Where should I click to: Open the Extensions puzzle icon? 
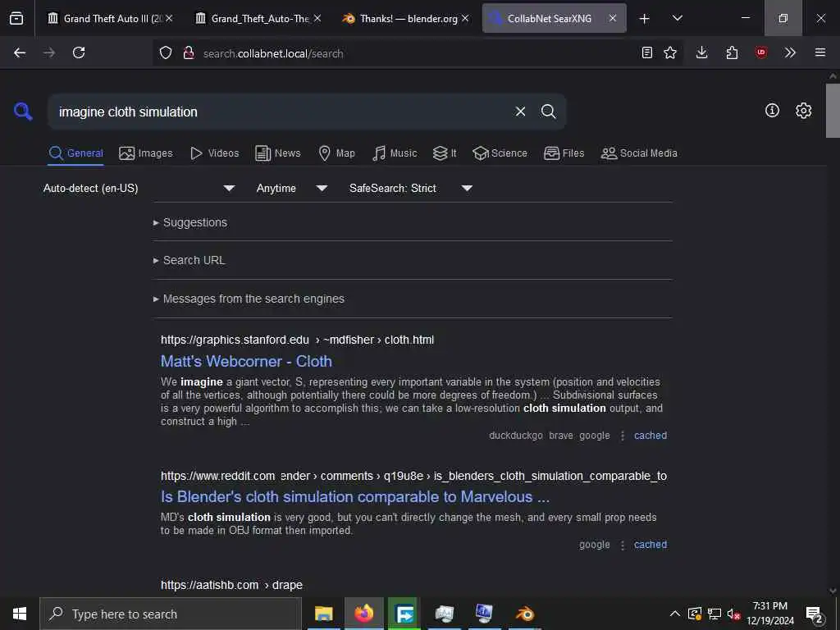point(732,52)
